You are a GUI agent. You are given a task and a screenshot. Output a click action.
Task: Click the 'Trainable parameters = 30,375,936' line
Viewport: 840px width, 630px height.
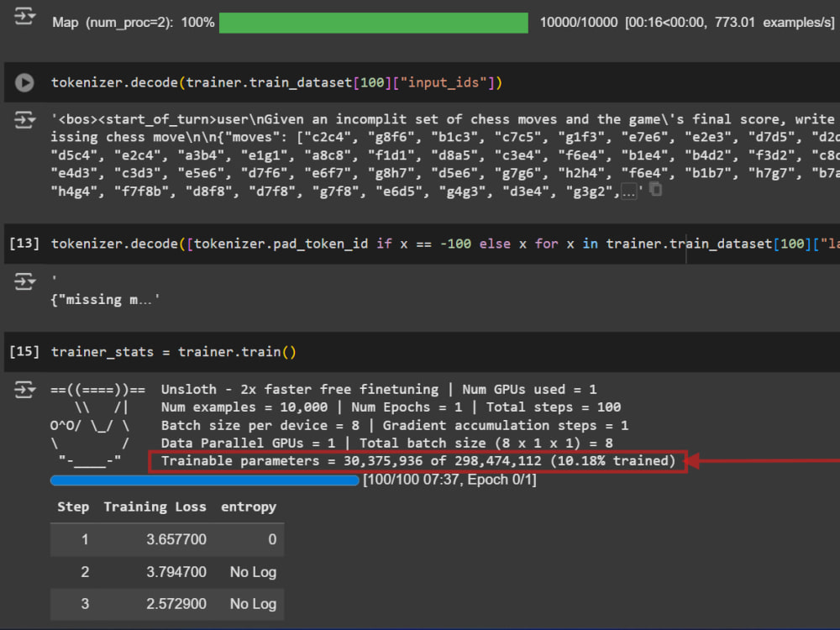[418, 461]
